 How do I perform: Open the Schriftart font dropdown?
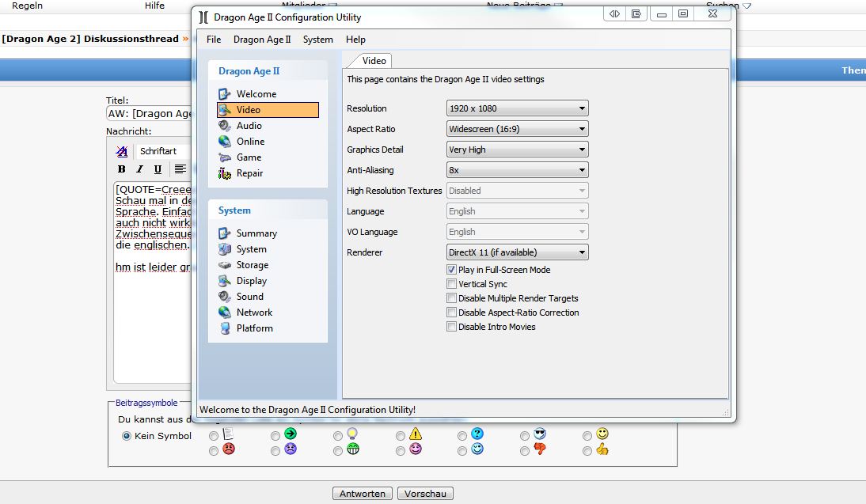164,150
